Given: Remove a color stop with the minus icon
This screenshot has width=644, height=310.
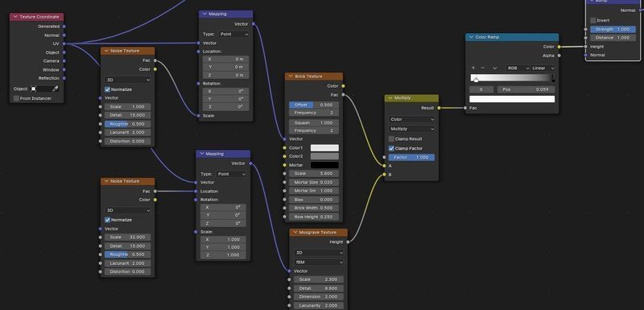Looking at the screenshot, I should point(482,68).
